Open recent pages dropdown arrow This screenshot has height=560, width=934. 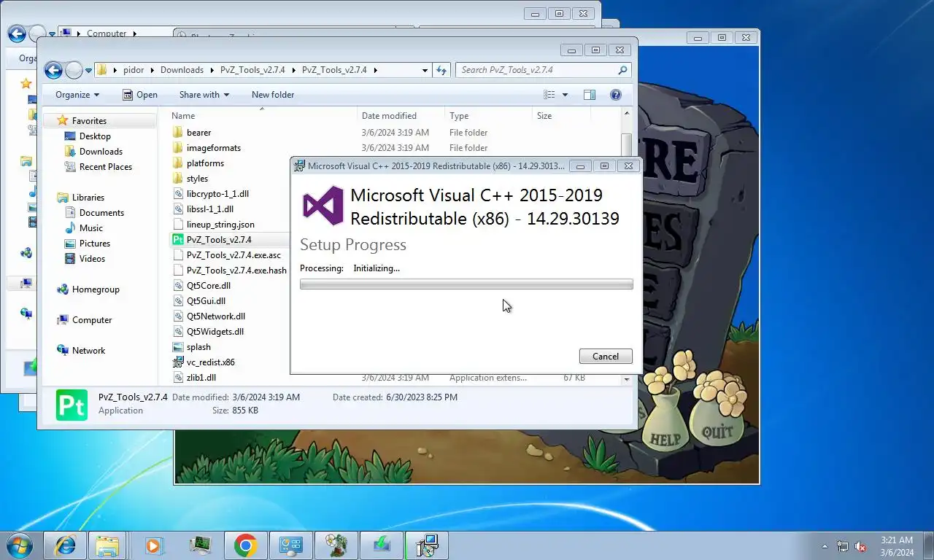pos(88,71)
